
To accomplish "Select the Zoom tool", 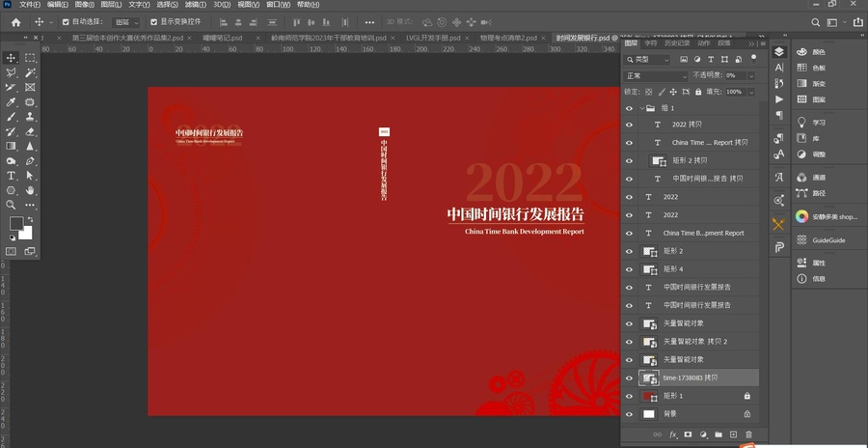I will click(11, 205).
